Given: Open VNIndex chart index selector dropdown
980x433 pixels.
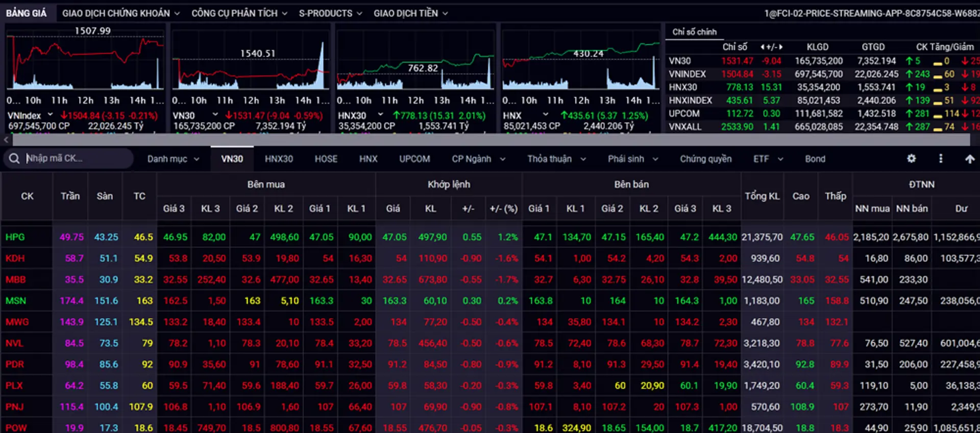Looking at the screenshot, I should point(50,115).
